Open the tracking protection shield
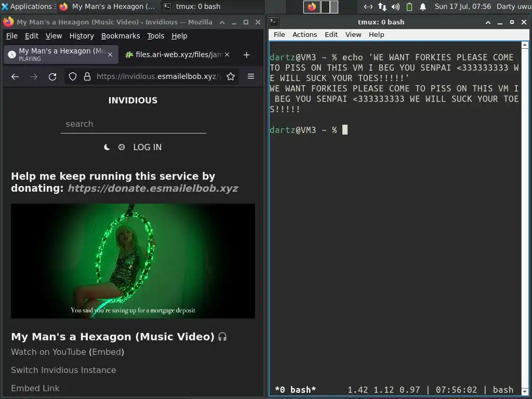Image resolution: width=532 pixels, height=399 pixels. tap(73, 77)
